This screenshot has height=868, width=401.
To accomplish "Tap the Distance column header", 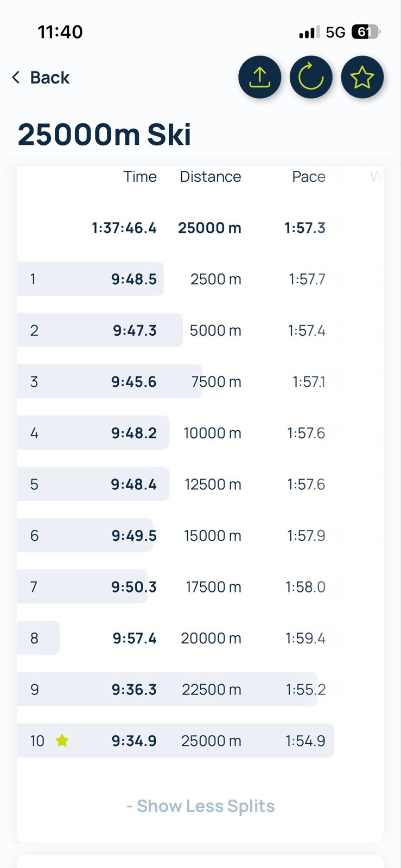I will [210, 177].
